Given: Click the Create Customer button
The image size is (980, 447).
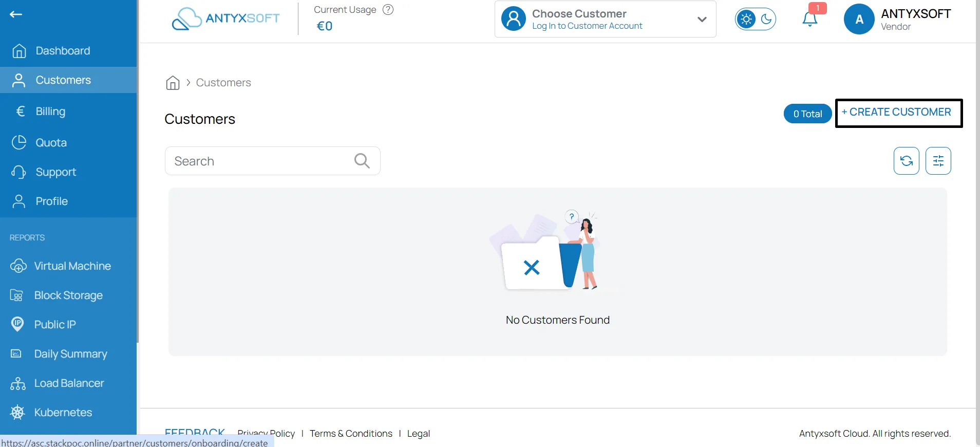Looking at the screenshot, I should [898, 113].
